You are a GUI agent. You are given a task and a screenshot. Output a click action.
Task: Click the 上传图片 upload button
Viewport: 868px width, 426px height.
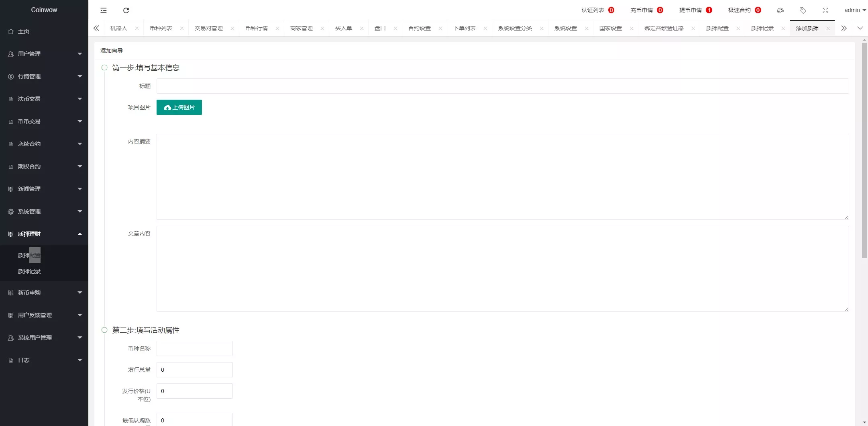coord(179,107)
